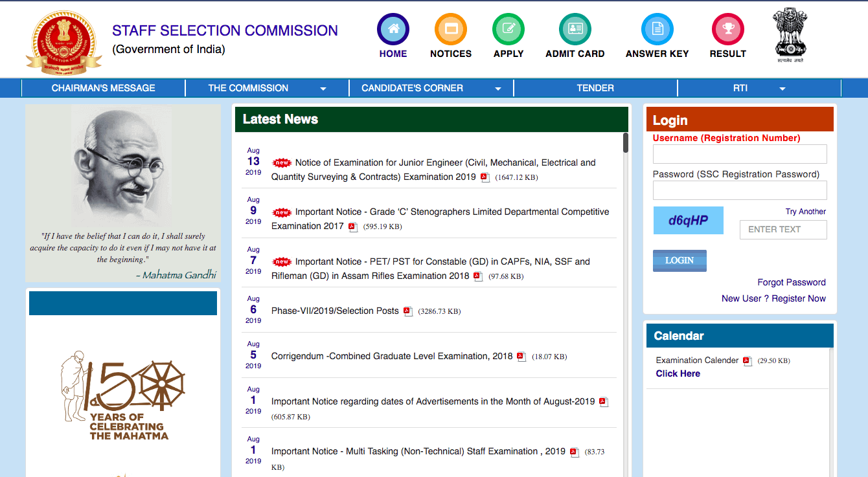Click the Latest News scrollbar
The width and height of the screenshot is (868, 477).
(626, 143)
